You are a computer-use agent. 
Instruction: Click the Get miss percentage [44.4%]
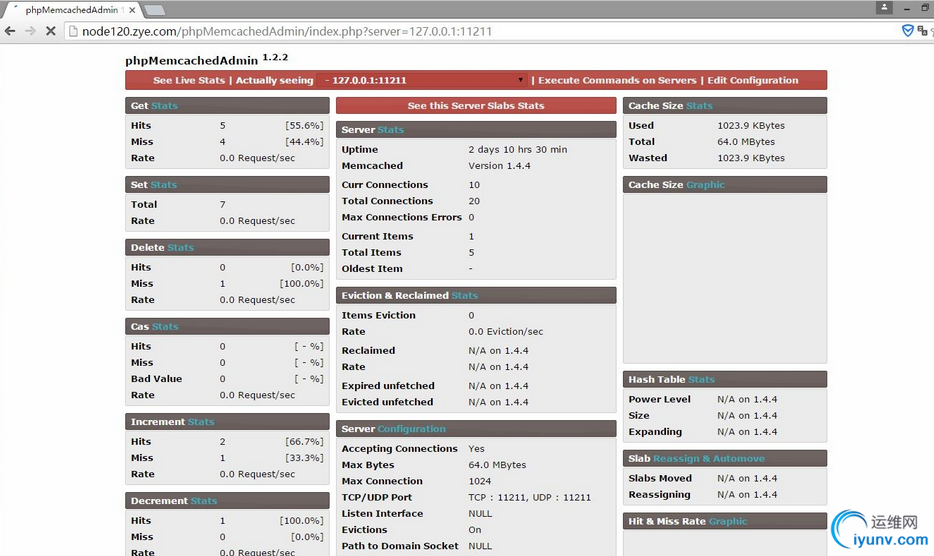pos(304,142)
